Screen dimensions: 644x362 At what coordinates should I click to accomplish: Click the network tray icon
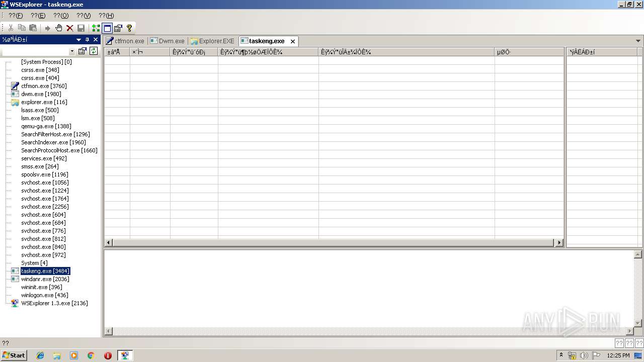click(x=572, y=355)
